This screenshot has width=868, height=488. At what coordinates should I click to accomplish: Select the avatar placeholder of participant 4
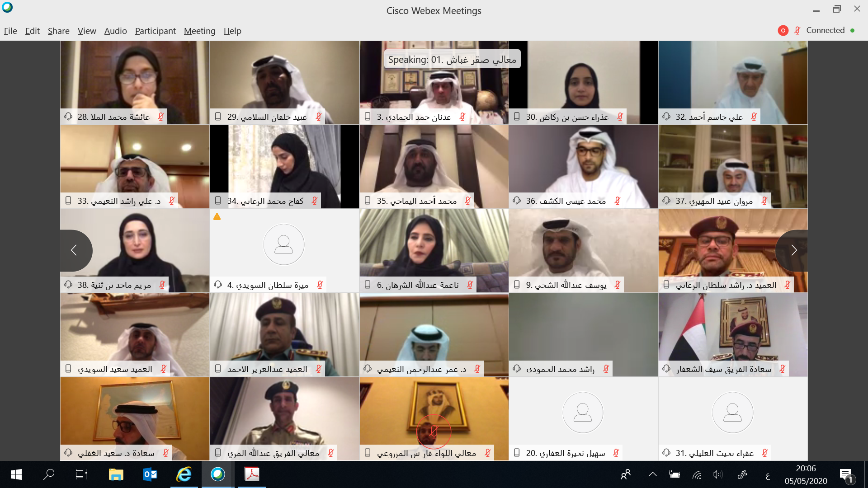click(284, 244)
